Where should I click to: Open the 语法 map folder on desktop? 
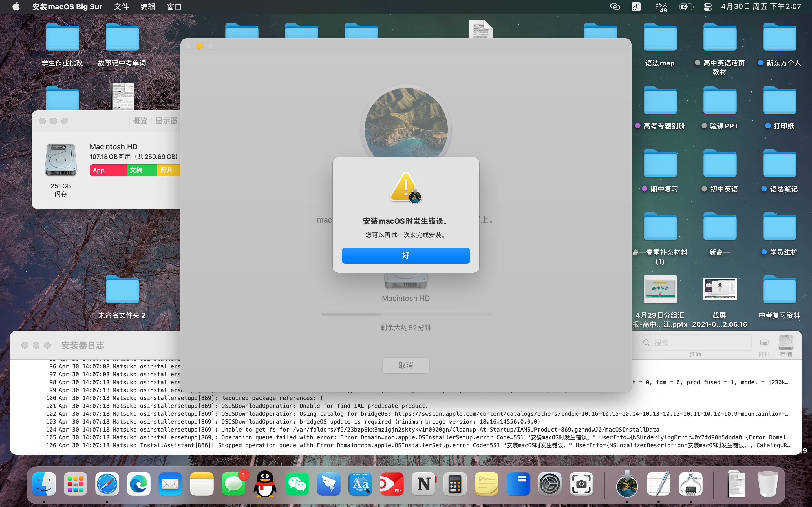pos(660,37)
